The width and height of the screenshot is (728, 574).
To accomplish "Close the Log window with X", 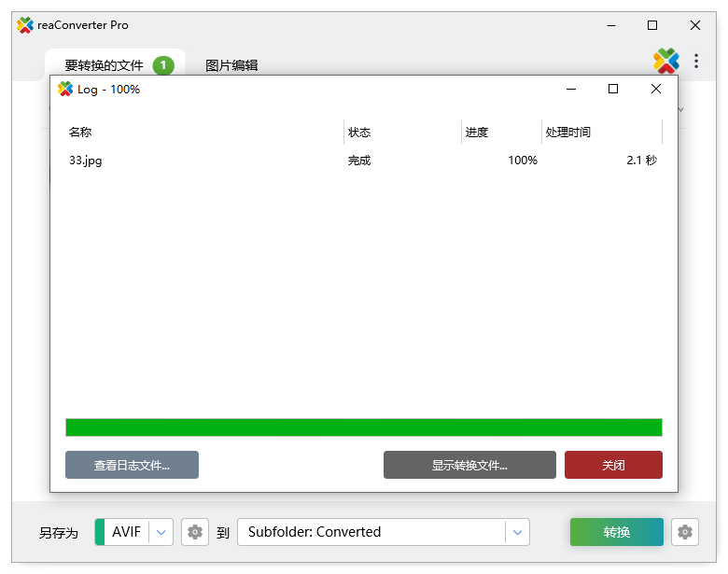I will 655,89.
